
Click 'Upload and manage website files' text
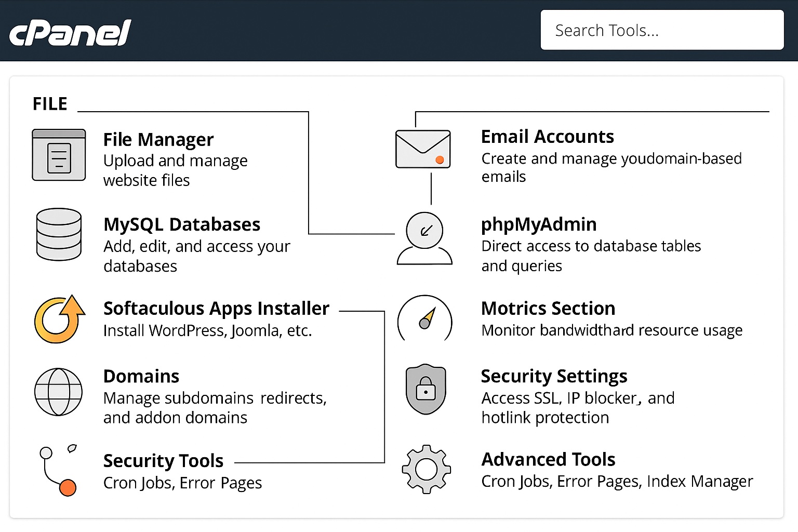click(175, 170)
